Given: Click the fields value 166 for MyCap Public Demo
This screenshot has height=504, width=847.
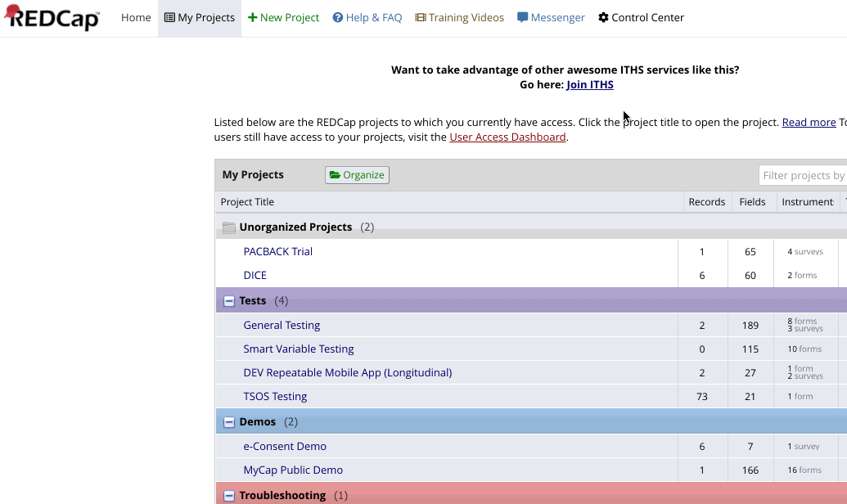Looking at the screenshot, I should tap(750, 470).
